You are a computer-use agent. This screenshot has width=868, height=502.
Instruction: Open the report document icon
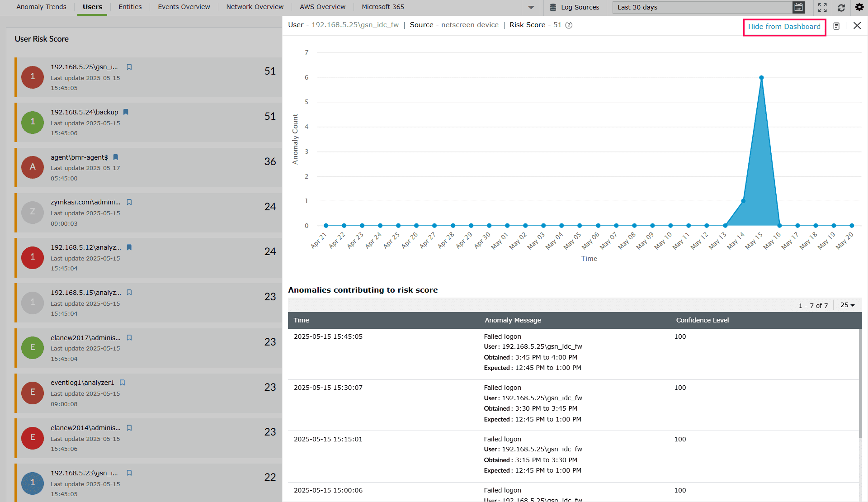[x=836, y=26]
